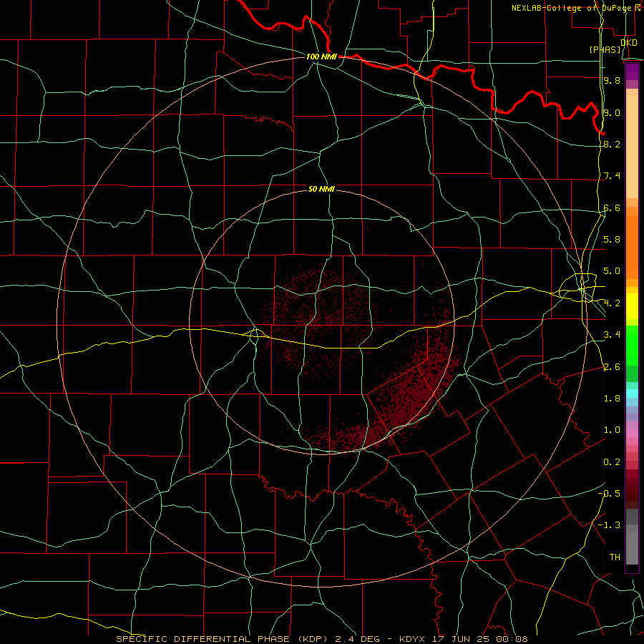Click the 5.0 legend scale value
This screenshot has height=644, width=644.
click(612, 271)
